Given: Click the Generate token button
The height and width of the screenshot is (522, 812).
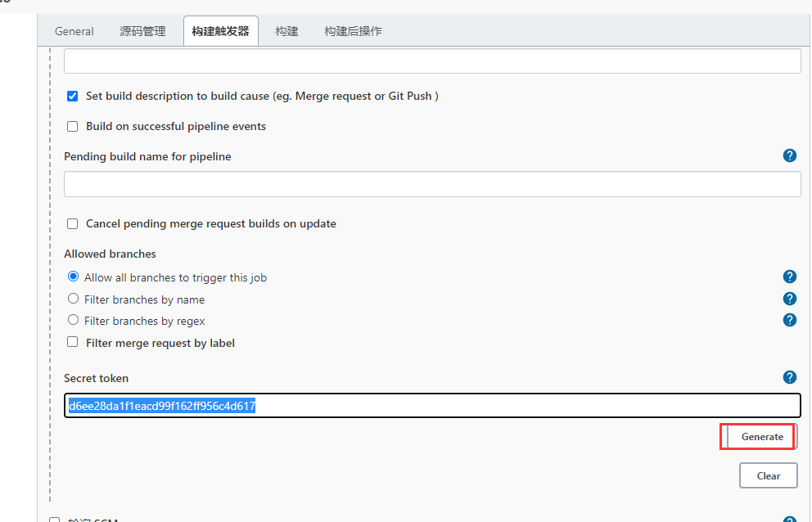Looking at the screenshot, I should click(x=762, y=437).
